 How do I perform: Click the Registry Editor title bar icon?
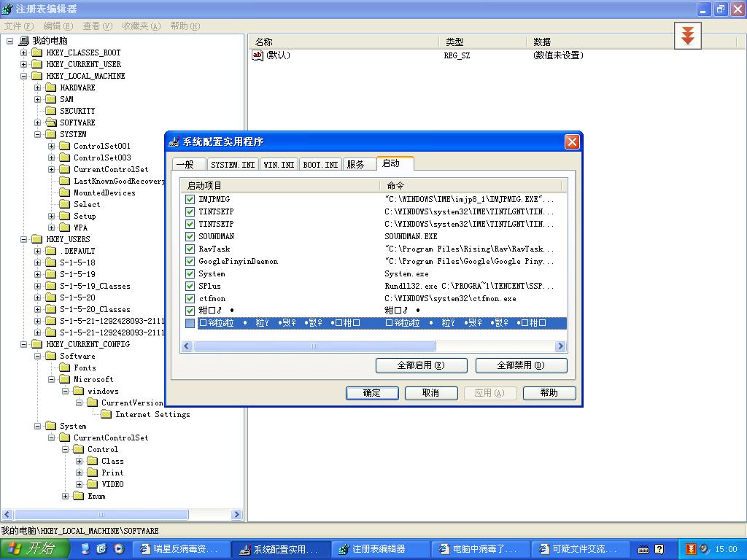[7, 9]
